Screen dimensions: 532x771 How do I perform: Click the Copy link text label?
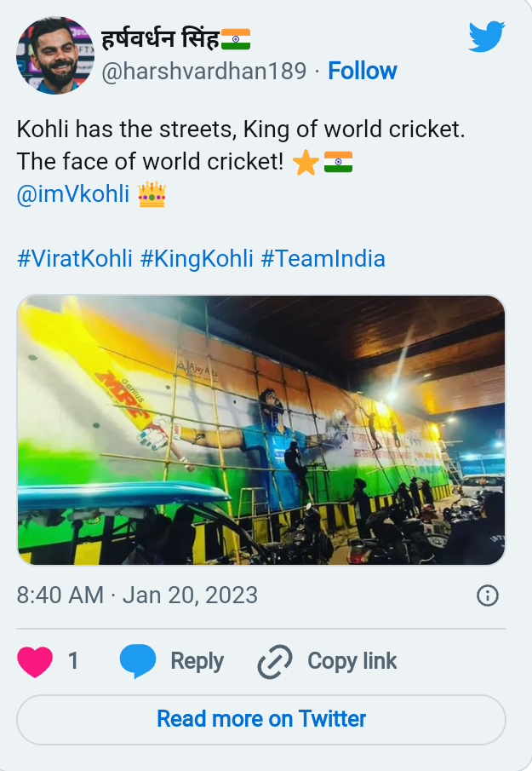[352, 661]
